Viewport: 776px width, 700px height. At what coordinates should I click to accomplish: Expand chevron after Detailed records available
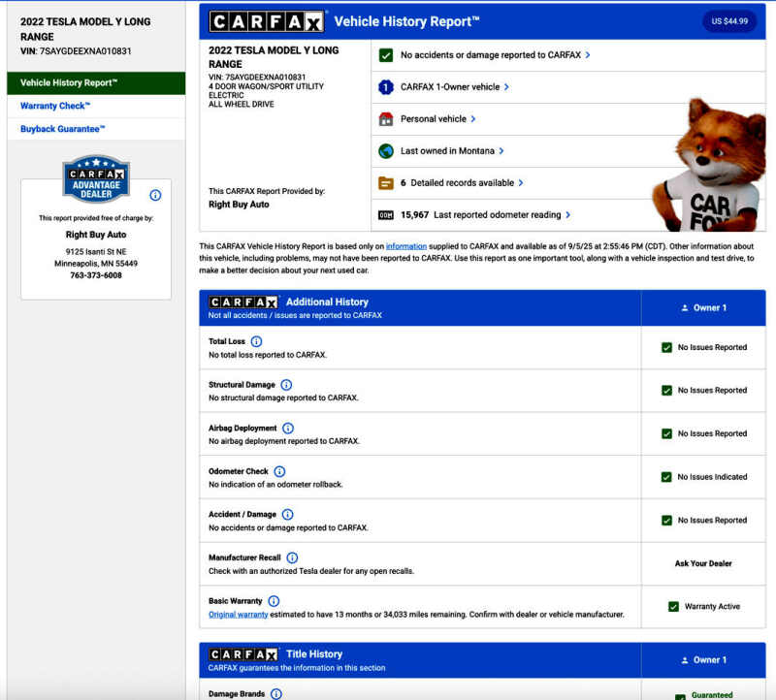pyautogui.click(x=521, y=183)
